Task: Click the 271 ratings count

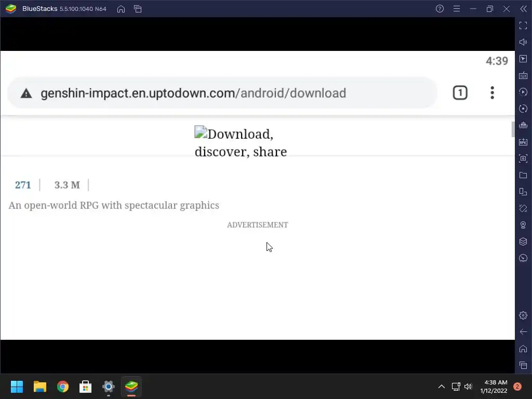Action: pos(23,185)
